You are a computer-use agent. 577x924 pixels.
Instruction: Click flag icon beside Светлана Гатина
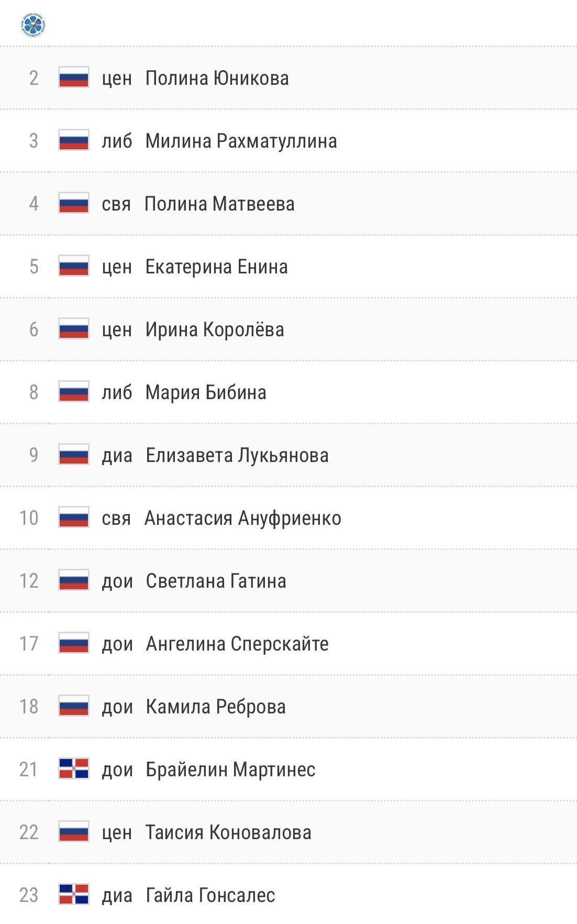click(74, 580)
